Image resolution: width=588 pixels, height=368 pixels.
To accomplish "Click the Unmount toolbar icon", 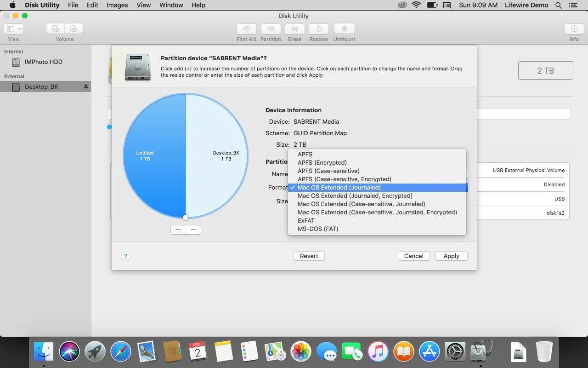I will (344, 29).
